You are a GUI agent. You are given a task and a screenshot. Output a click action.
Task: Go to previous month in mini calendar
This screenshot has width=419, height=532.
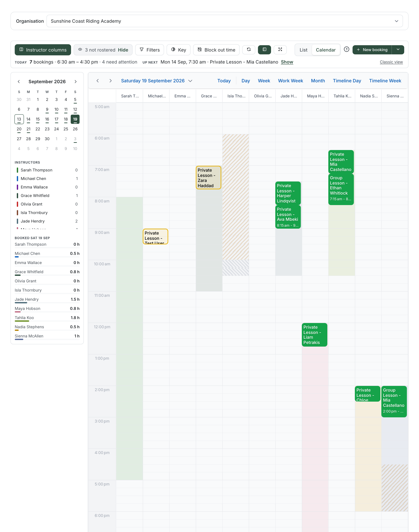[x=19, y=81]
